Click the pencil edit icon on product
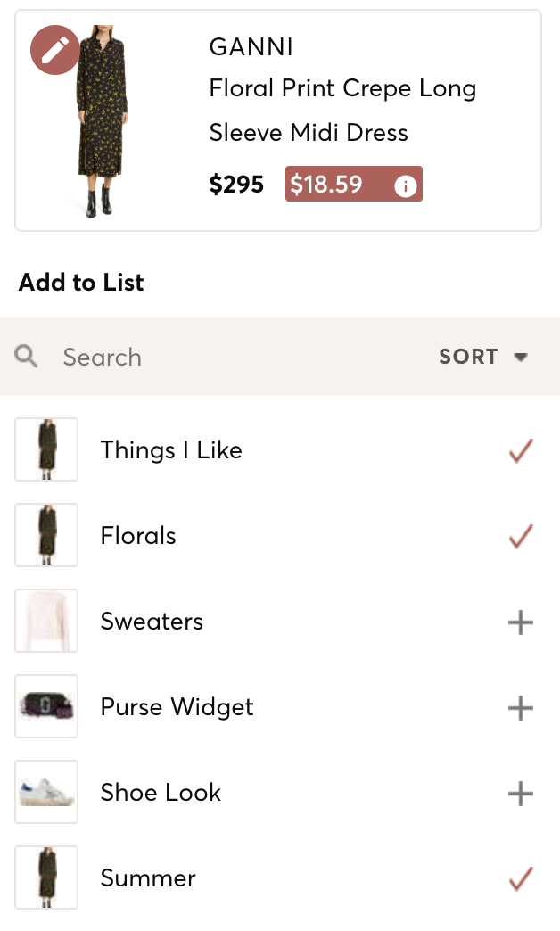Screen dimensions: 560x931 click(x=55, y=50)
